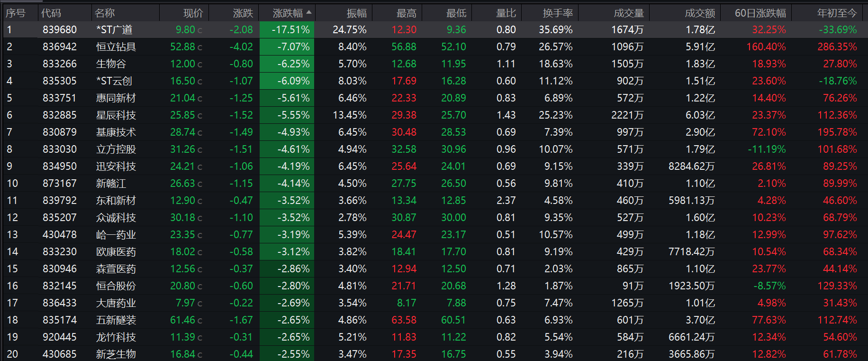Click the 成交额 column header
Screen dimensions: 868x361
point(700,13)
